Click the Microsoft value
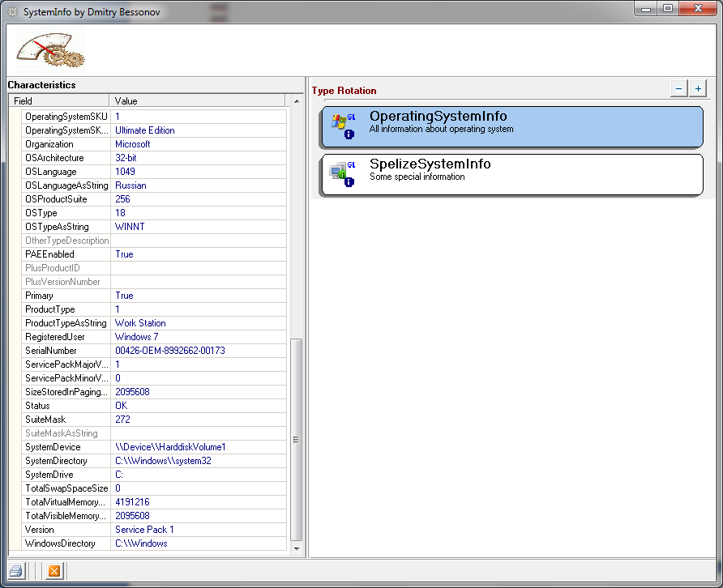This screenshot has width=723, height=588. tap(133, 144)
